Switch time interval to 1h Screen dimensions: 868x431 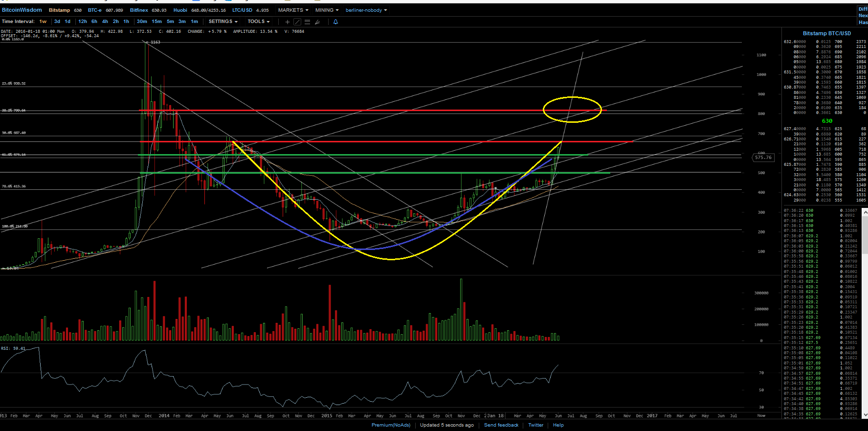point(126,22)
